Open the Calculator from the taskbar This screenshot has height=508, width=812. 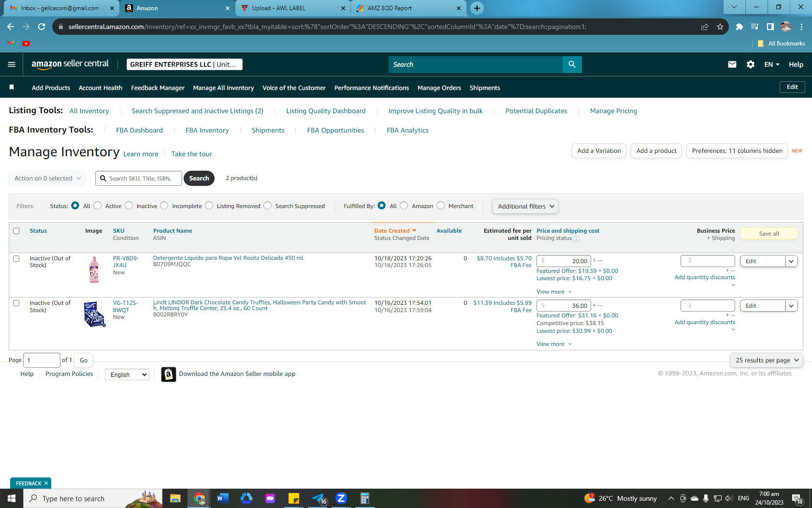click(365, 498)
